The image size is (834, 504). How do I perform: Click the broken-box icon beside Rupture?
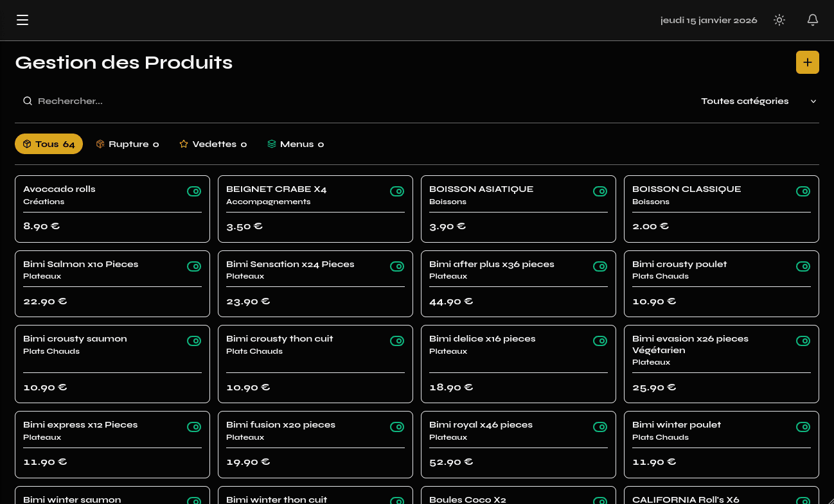click(x=100, y=144)
